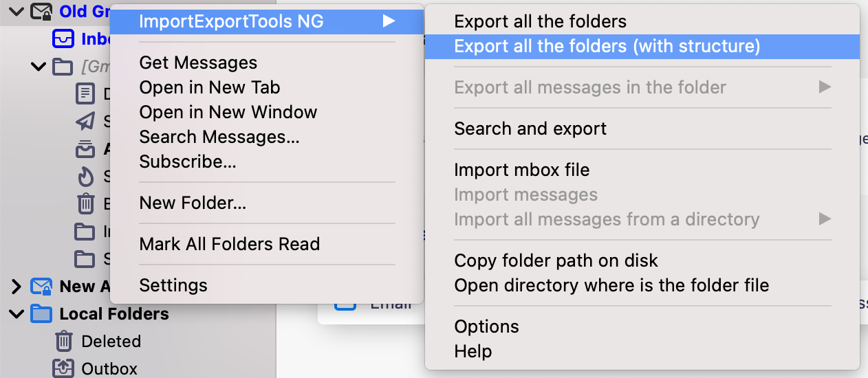The height and width of the screenshot is (378, 868).
Task: Click the [Gmail] folder icon
Action: tap(63, 67)
